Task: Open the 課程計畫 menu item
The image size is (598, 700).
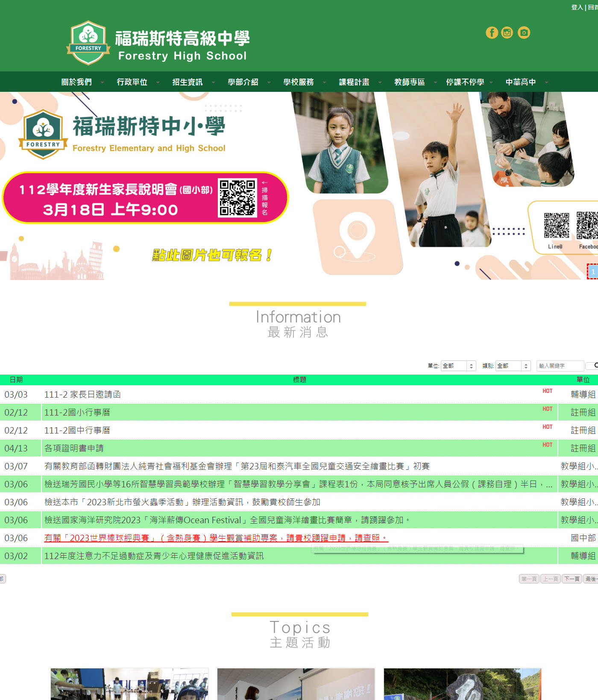Action: point(354,82)
